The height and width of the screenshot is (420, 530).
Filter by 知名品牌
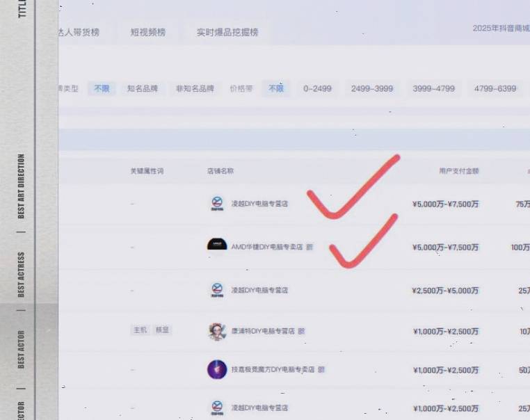pyautogui.click(x=143, y=88)
